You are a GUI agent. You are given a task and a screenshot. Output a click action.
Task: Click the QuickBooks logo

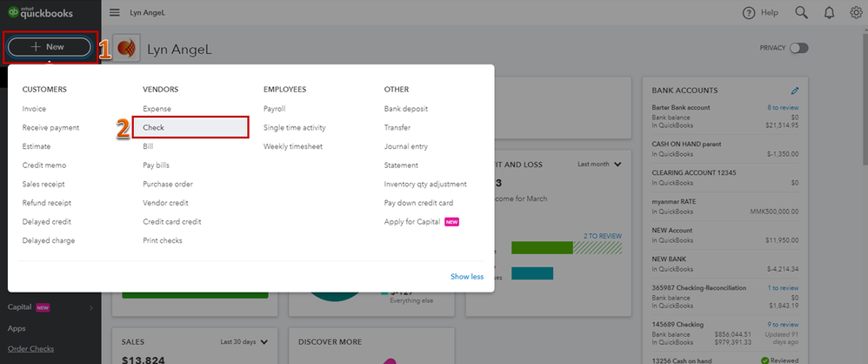[40, 12]
